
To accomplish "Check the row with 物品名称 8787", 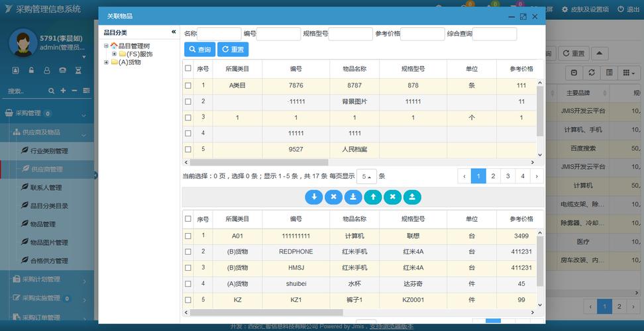I will [188, 85].
